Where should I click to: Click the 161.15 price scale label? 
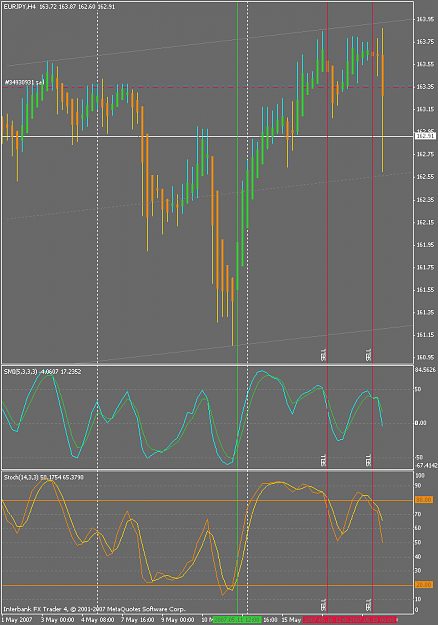pos(425,335)
